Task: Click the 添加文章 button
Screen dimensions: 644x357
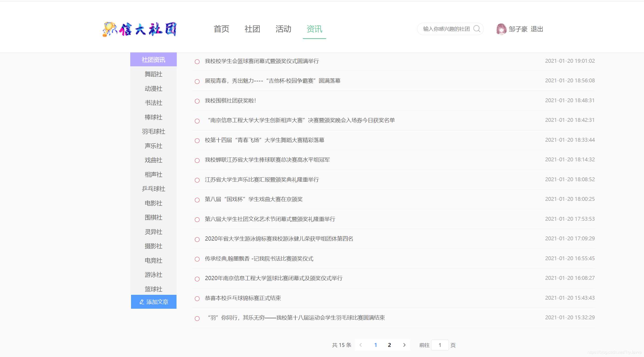Action: coord(154,302)
